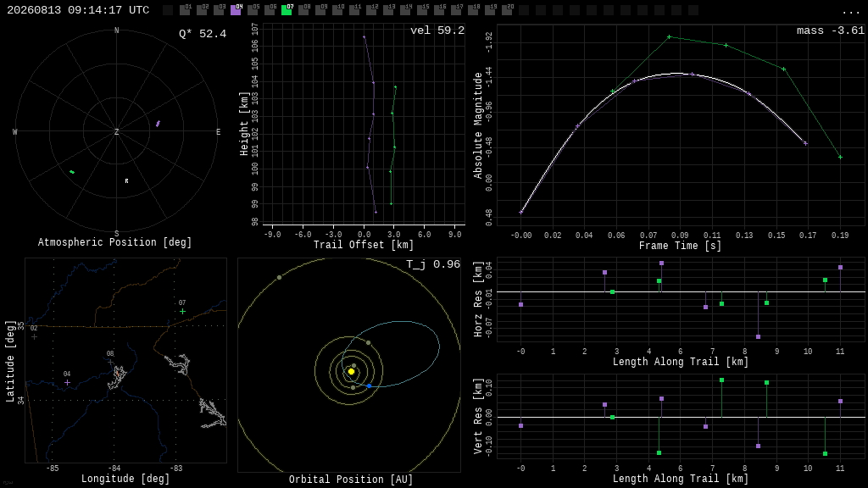The width and height of the screenshot is (868, 488).
Task: Click the E compass label
Action: [x=218, y=131]
